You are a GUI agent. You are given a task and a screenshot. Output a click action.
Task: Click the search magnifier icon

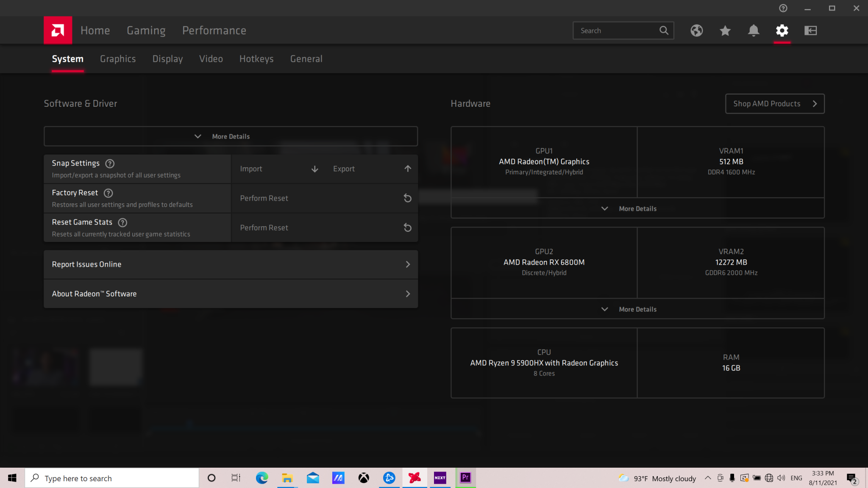coord(664,30)
